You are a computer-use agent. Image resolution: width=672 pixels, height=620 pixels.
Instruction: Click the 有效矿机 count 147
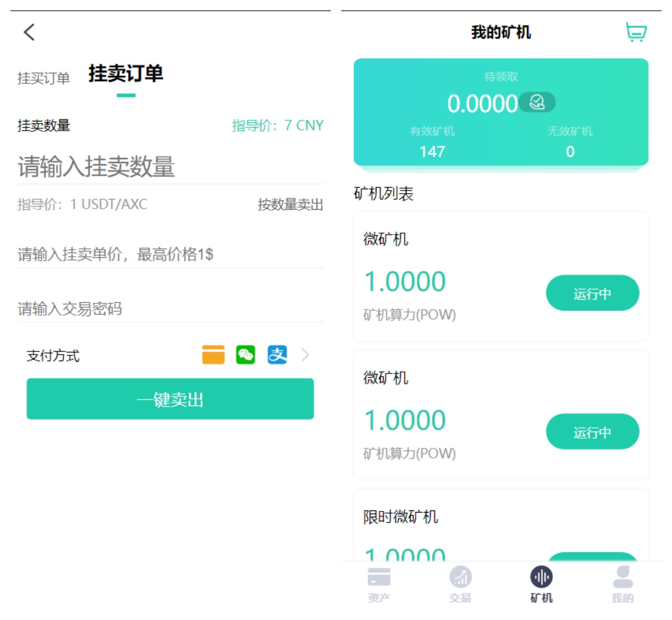(x=432, y=151)
